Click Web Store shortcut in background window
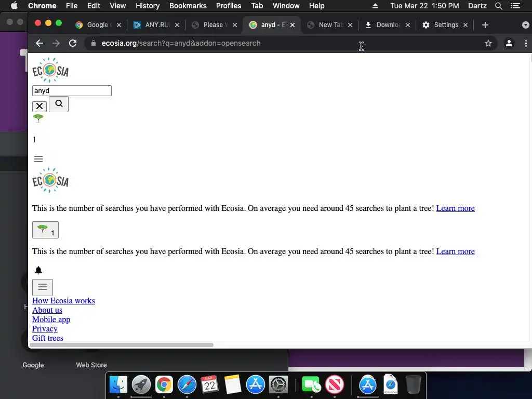 pyautogui.click(x=91, y=365)
